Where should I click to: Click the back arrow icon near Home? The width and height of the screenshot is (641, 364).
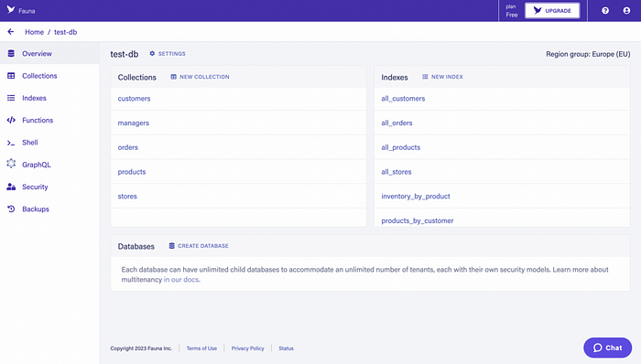(x=11, y=32)
